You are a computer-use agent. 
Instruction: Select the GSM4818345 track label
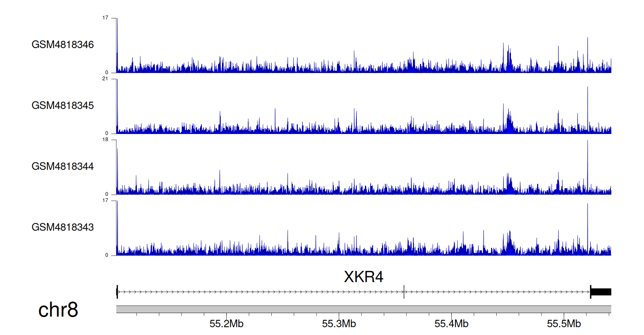[x=63, y=105]
